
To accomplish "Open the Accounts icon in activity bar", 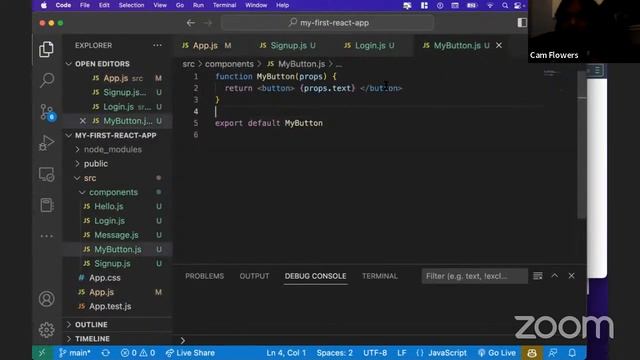I will coord(47,299).
